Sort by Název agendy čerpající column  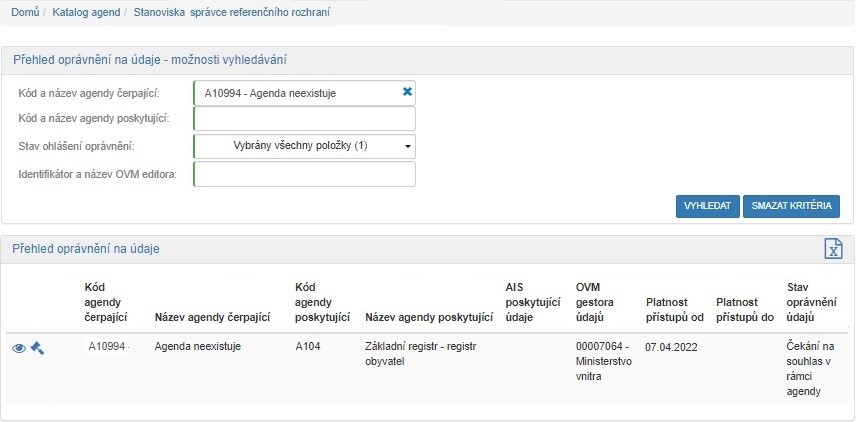(x=213, y=318)
